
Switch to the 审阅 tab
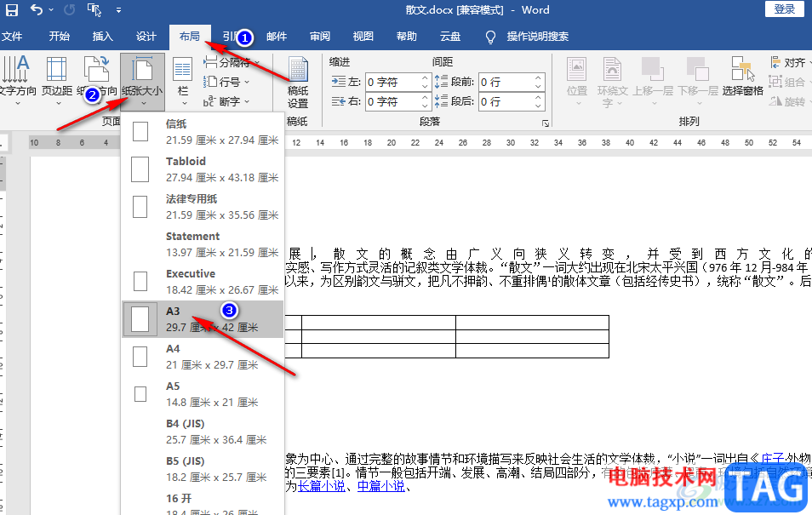pos(320,37)
